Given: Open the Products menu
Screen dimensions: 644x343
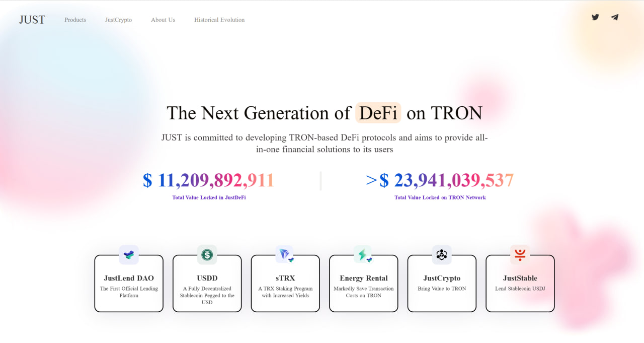Looking at the screenshot, I should pyautogui.click(x=75, y=20).
